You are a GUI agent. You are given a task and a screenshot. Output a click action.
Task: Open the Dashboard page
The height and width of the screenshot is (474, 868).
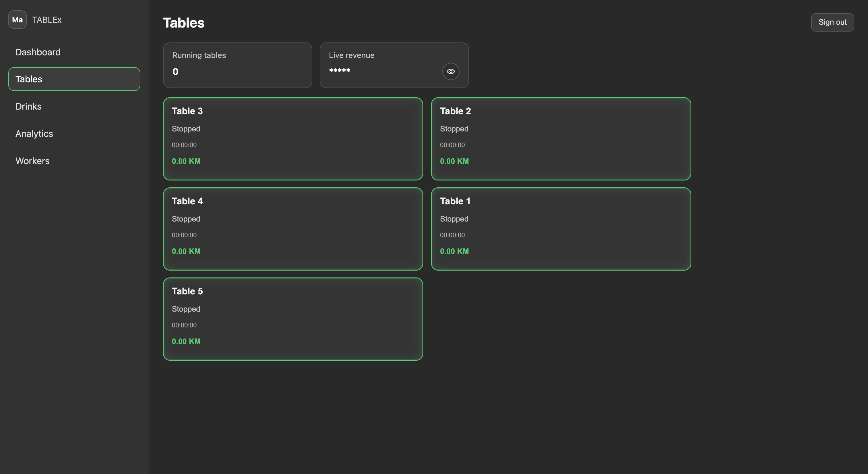[x=74, y=52]
